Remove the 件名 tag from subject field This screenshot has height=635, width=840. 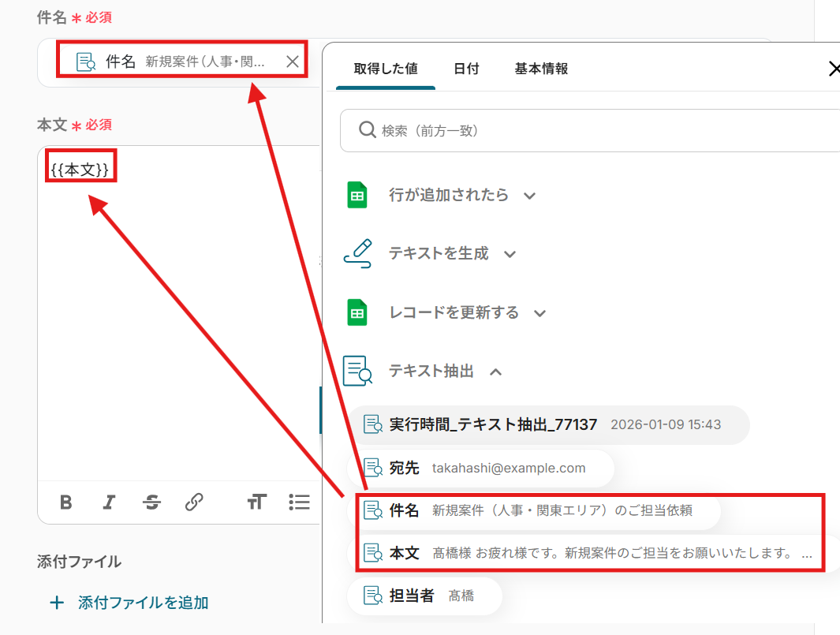tap(293, 62)
